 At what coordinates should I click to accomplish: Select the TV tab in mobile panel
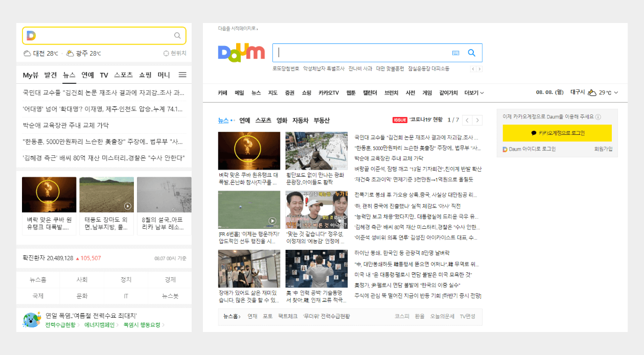pos(104,75)
